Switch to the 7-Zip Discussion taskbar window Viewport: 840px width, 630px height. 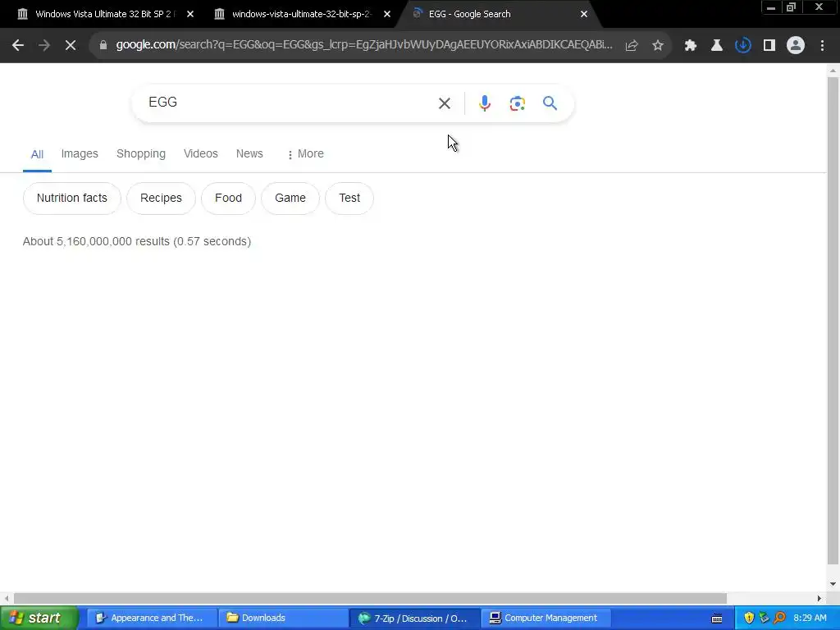click(414, 619)
